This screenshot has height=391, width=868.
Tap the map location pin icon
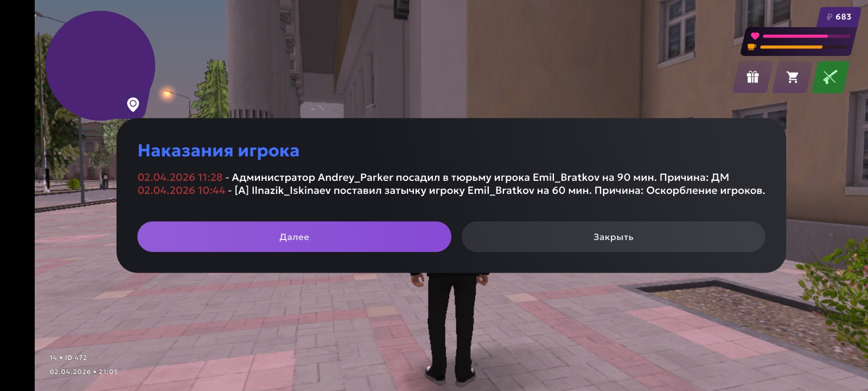click(133, 104)
